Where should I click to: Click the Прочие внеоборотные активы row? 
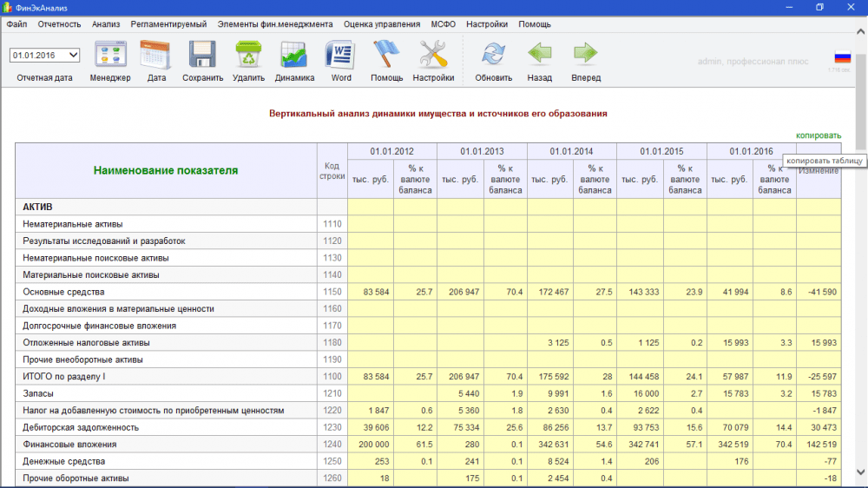pos(82,359)
